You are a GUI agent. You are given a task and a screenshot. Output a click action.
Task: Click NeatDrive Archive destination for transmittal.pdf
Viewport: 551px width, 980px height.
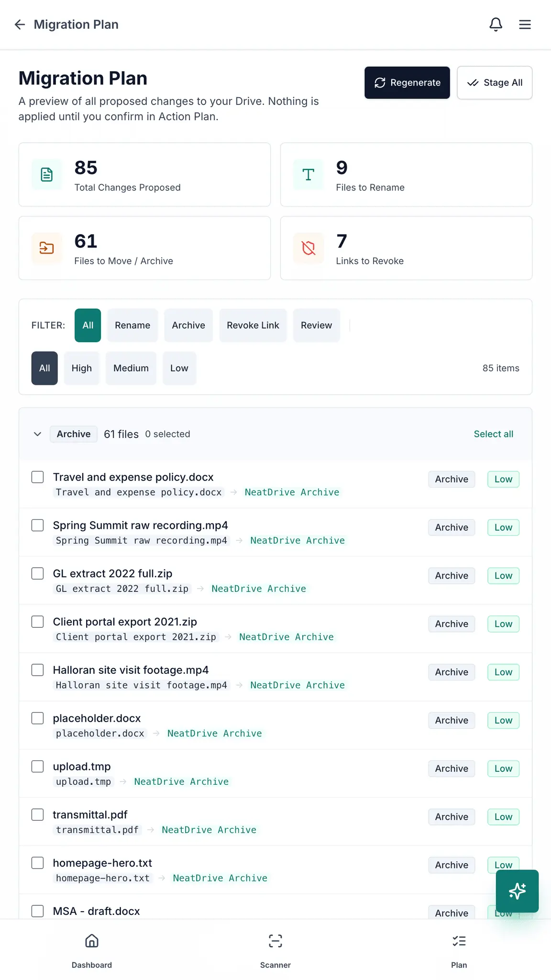pyautogui.click(x=209, y=830)
